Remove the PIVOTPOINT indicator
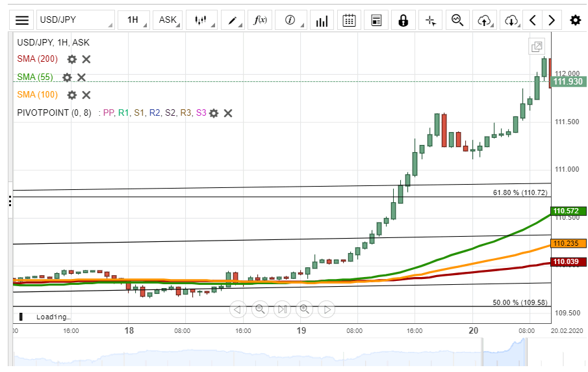This screenshot has height=372, width=588. tap(228, 113)
